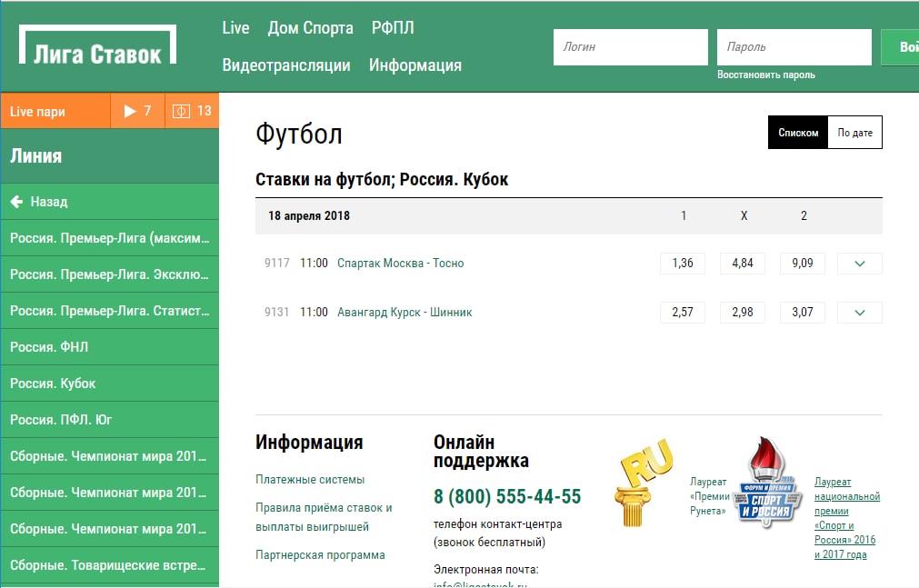The width and height of the screenshot is (919, 588).
Task: Click into the Пароль input field
Action: tap(794, 47)
